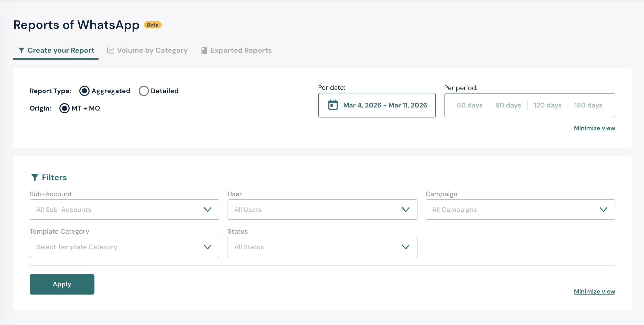Open the All Users dropdown
The height and width of the screenshot is (325, 644).
coord(322,210)
